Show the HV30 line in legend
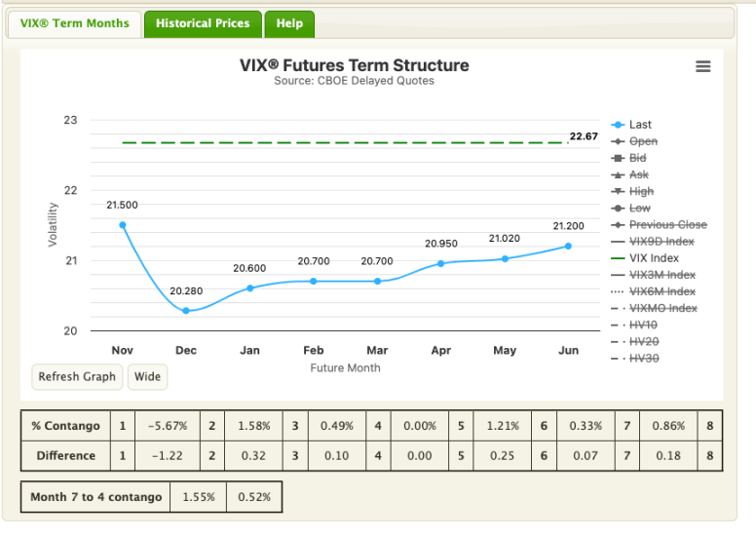The image size is (756, 537). (x=634, y=359)
